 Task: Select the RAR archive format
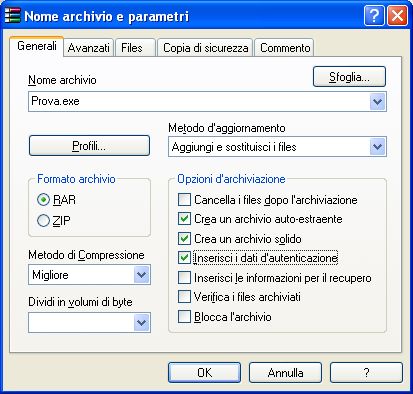pos(43,200)
